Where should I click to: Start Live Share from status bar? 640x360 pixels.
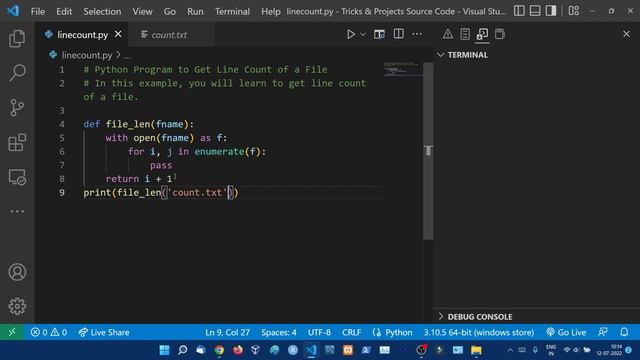(104, 332)
